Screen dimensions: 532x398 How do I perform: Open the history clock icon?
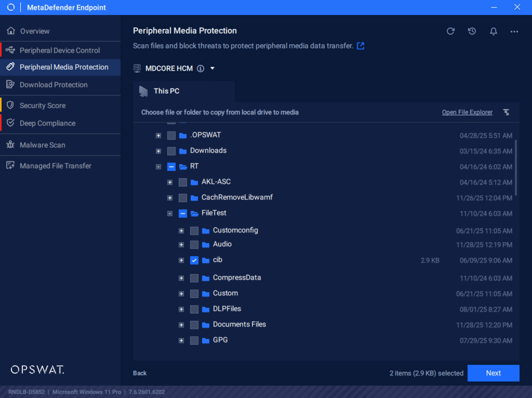pyautogui.click(x=472, y=31)
